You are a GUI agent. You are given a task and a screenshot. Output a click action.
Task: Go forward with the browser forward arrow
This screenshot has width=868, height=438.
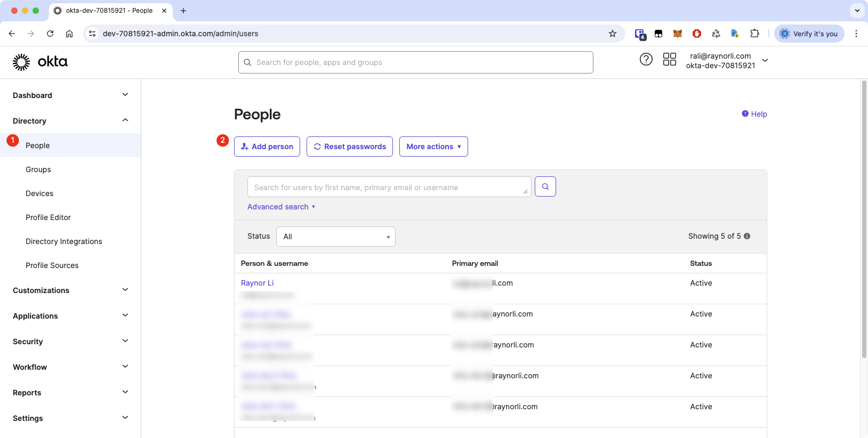tap(31, 34)
